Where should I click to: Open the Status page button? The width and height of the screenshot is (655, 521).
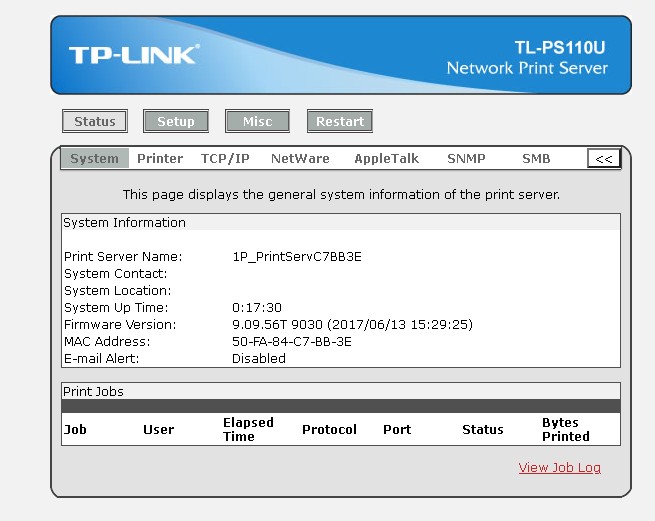point(95,121)
